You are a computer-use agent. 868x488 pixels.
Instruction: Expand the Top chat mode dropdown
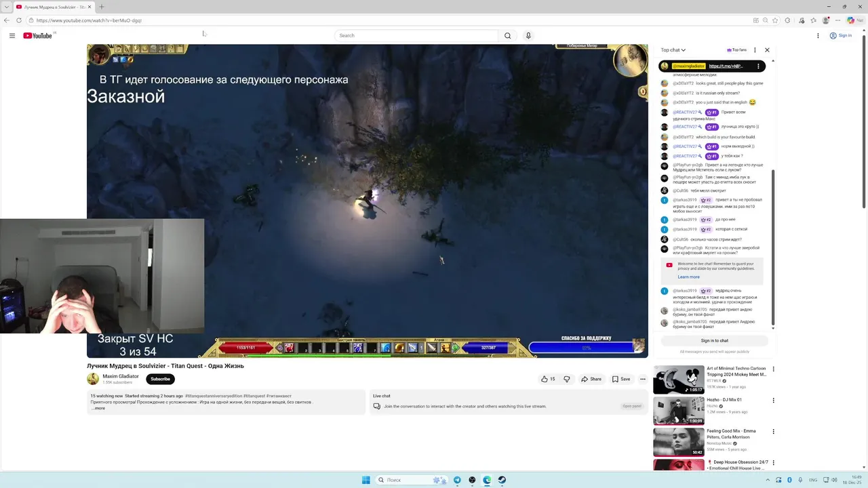673,50
